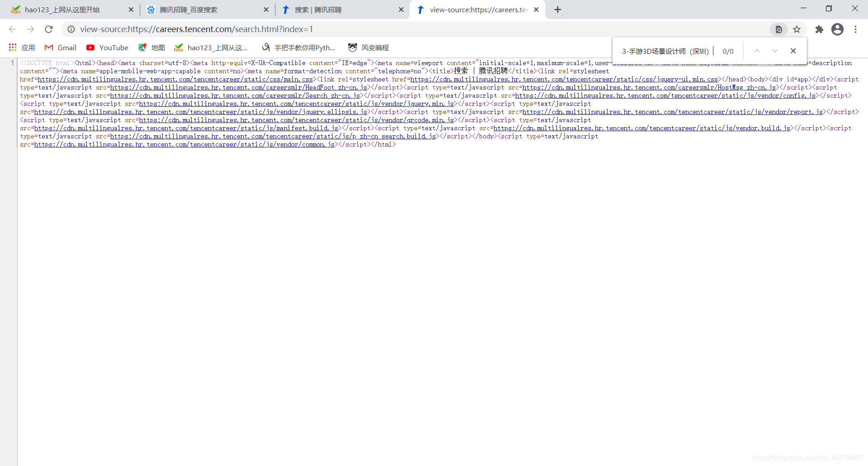Open the YouTube bookmark

click(x=107, y=48)
